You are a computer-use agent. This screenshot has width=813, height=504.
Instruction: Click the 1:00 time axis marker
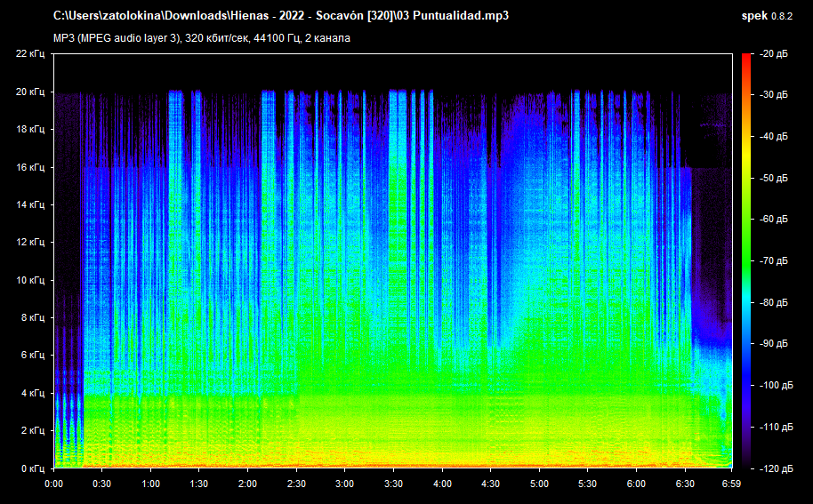150,484
